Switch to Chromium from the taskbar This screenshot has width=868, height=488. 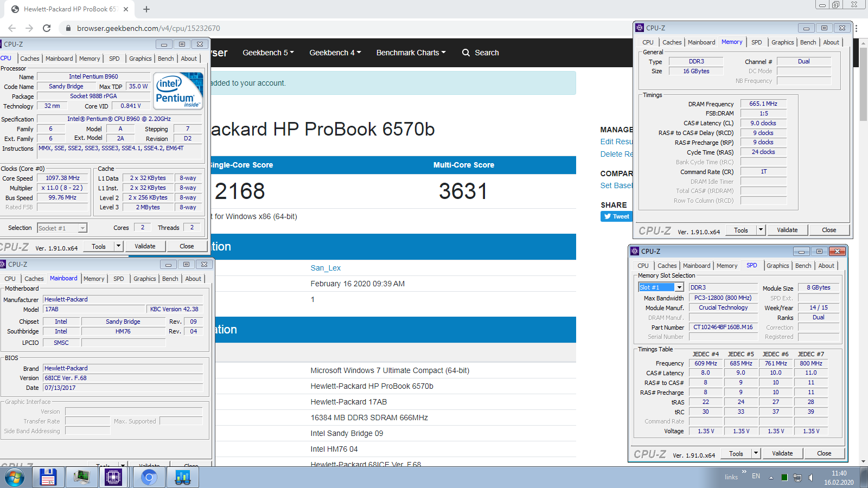tap(149, 477)
